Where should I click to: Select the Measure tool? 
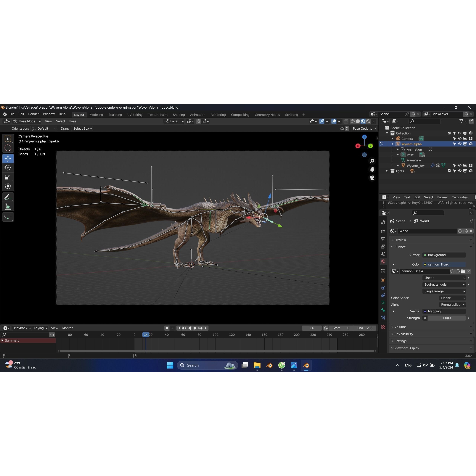(8, 206)
